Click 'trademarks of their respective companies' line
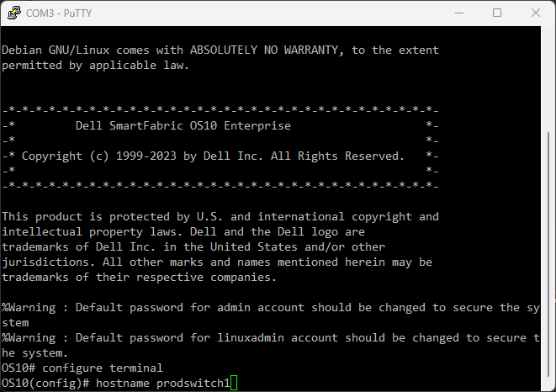Screen dimensions: 556x392 click(x=139, y=278)
